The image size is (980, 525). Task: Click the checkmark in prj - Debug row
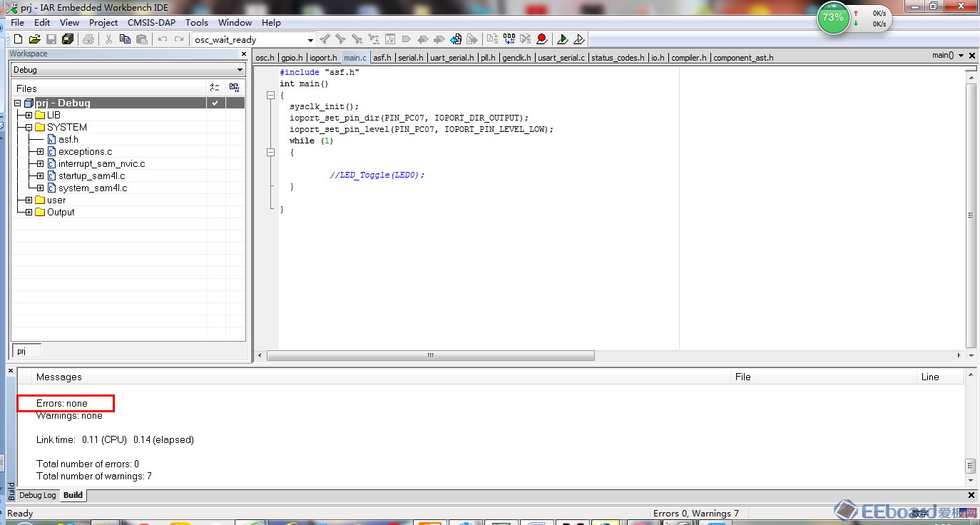(x=214, y=103)
